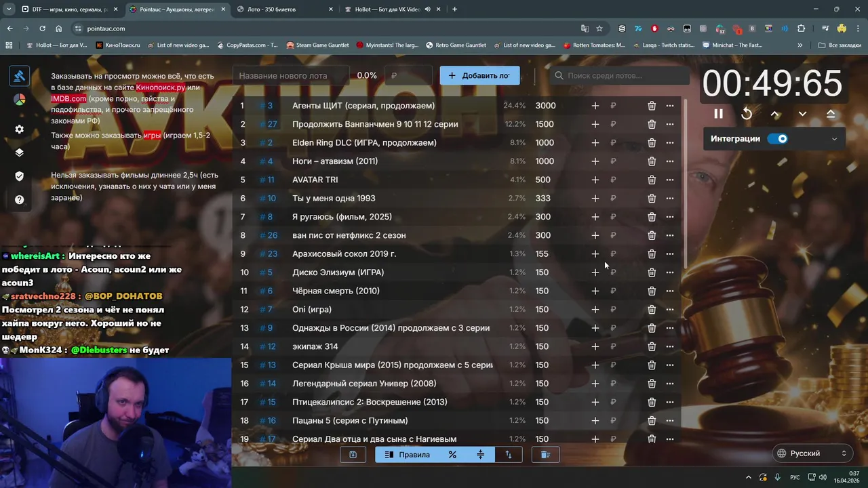Toggle the Интеграции switch
868x488 pixels.
(x=778, y=139)
